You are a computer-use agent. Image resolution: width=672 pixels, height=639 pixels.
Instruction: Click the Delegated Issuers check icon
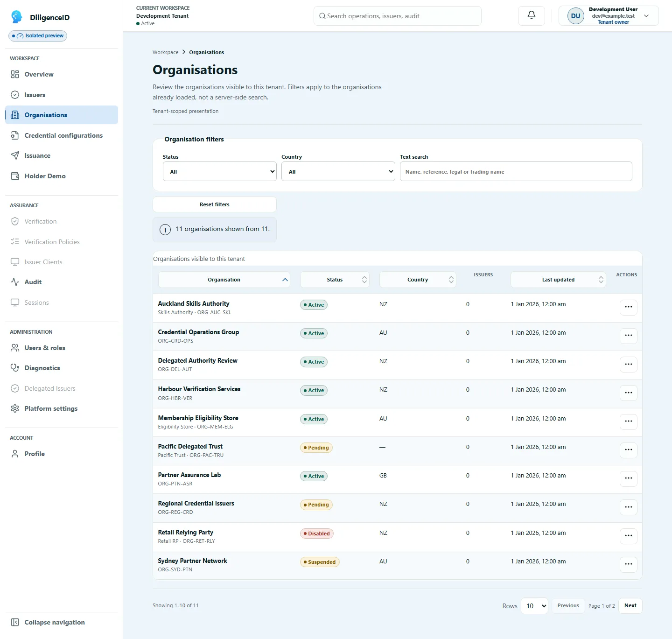coord(15,388)
